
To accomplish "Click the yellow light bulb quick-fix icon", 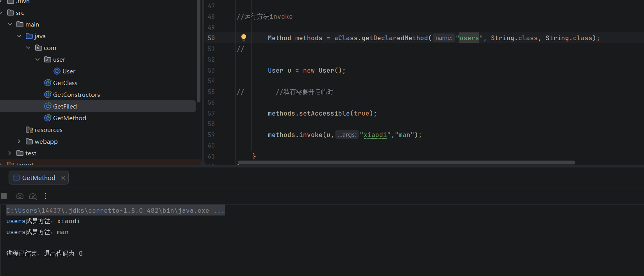I will (243, 38).
